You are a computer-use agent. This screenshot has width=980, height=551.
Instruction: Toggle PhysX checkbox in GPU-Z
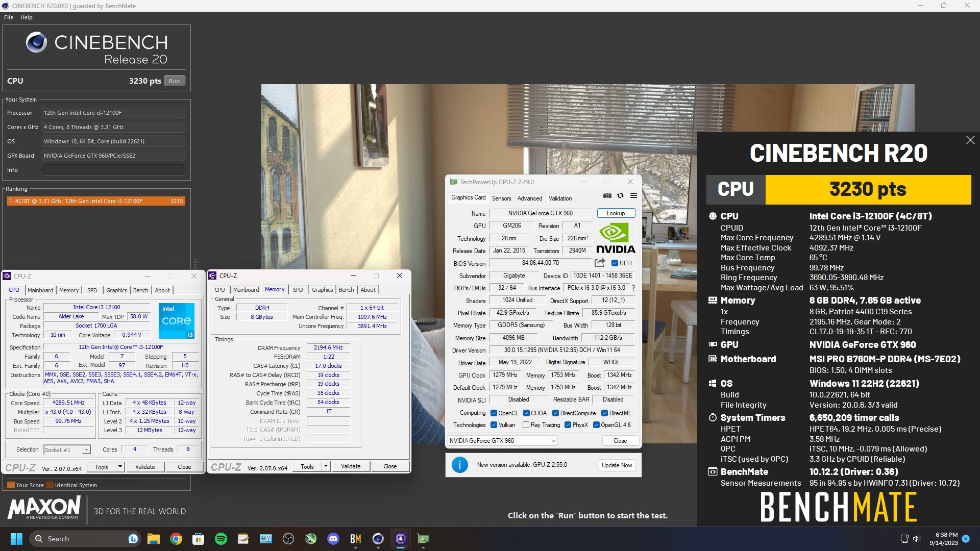coord(568,425)
